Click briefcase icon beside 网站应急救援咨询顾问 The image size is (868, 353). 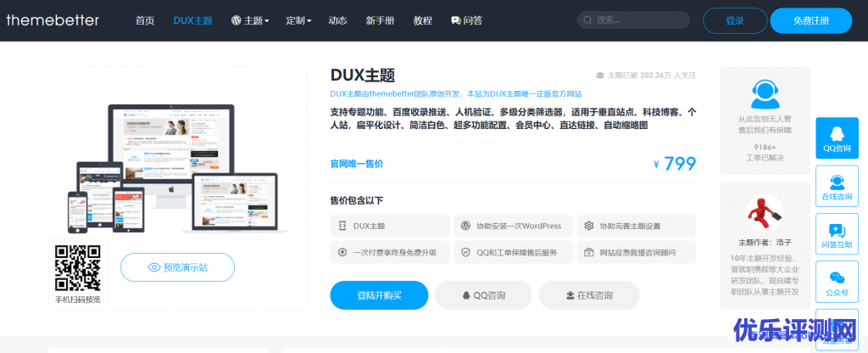589,252
